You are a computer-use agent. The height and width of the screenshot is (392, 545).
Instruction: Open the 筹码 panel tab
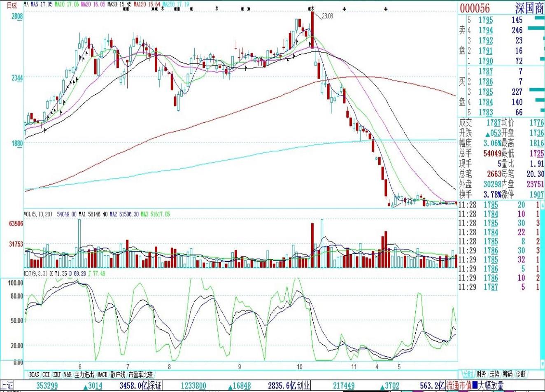coord(507,374)
